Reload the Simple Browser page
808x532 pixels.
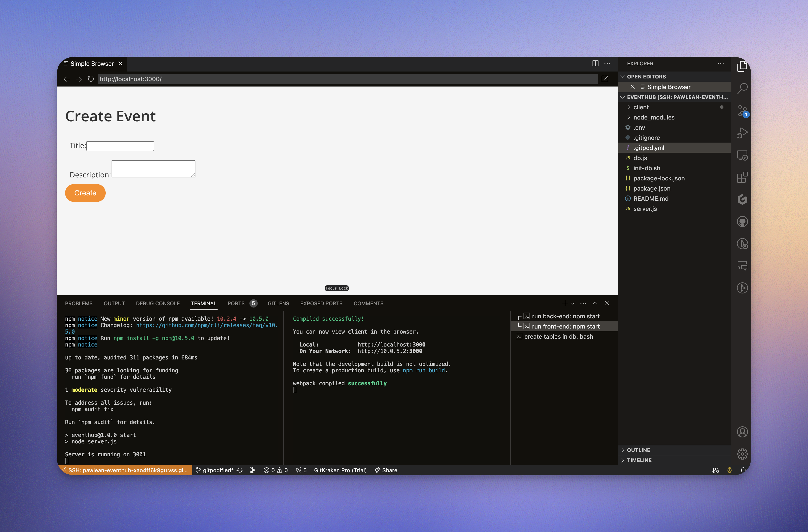point(91,79)
